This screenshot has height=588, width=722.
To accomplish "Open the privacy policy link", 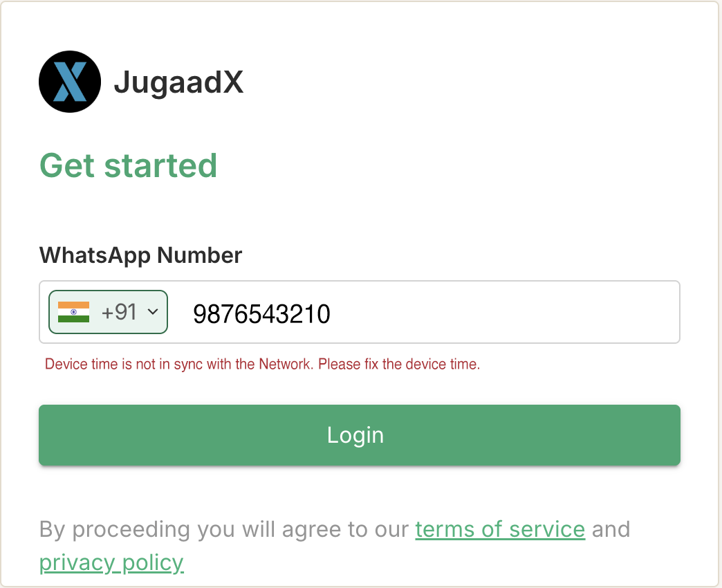I will 111,562.
